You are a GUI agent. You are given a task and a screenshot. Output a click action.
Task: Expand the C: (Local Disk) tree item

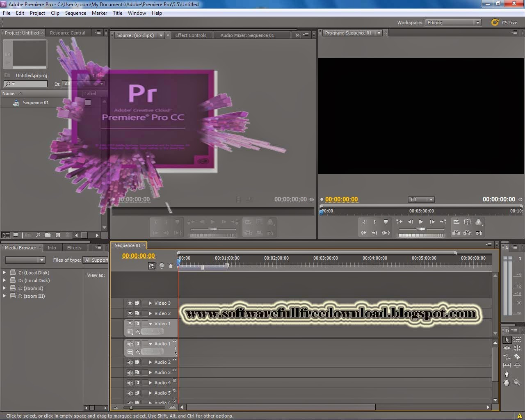[5, 272]
